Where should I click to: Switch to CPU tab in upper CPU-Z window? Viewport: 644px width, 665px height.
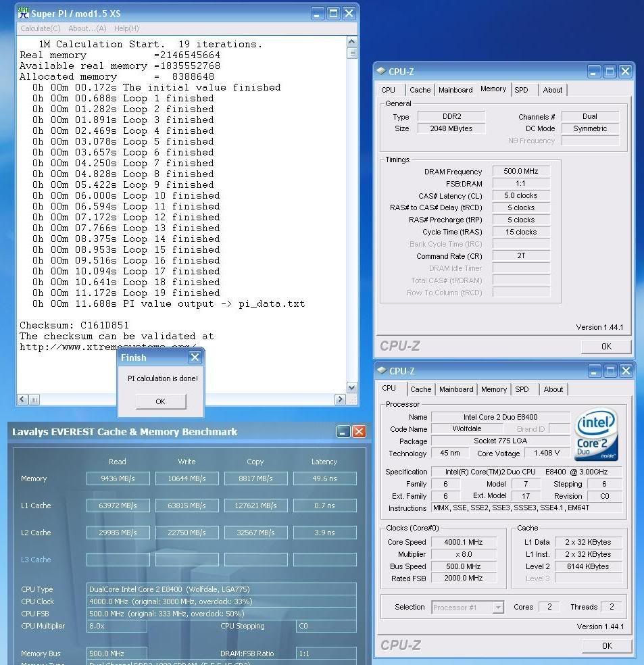point(389,90)
